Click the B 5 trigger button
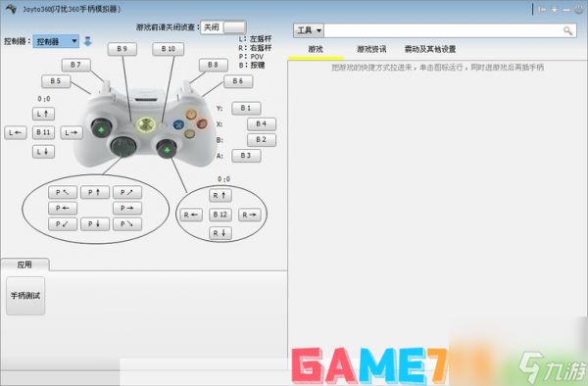Image resolution: width=588 pixels, height=386 pixels. 56,81
